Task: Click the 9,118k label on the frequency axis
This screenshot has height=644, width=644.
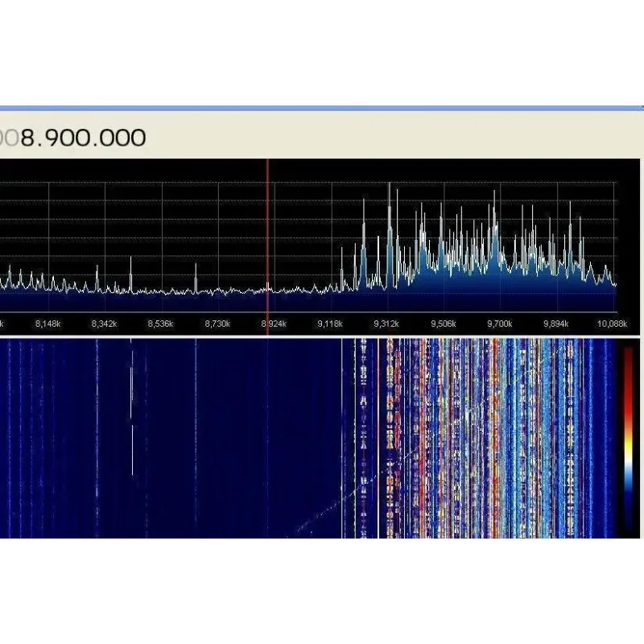Action: [x=330, y=324]
